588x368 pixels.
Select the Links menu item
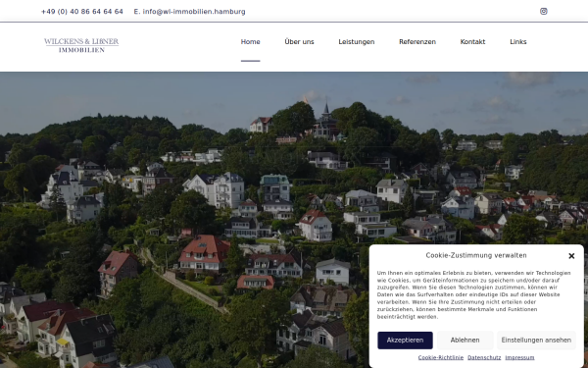pyautogui.click(x=518, y=41)
